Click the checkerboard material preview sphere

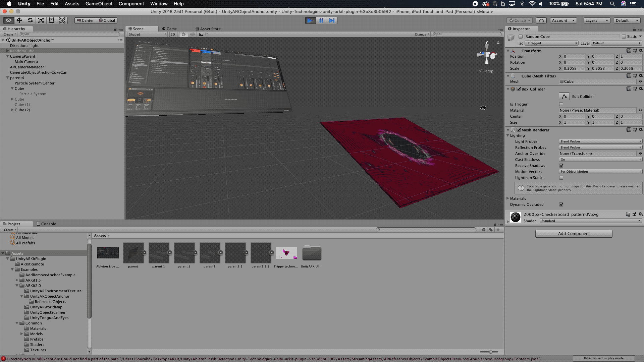(x=515, y=217)
